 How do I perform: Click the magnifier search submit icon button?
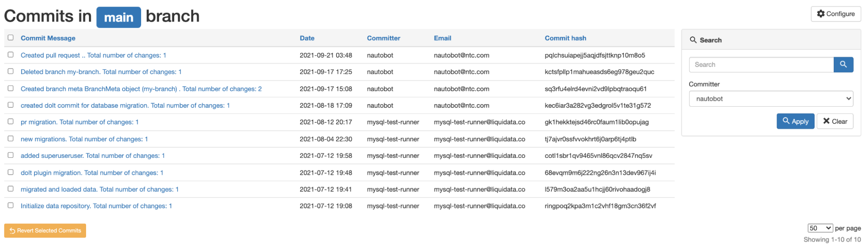(843, 65)
